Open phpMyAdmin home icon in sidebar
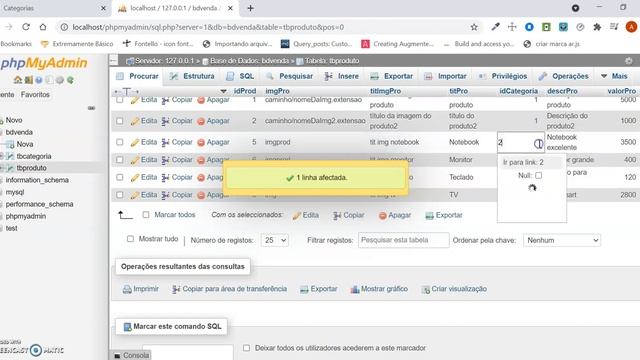 coord(18,80)
